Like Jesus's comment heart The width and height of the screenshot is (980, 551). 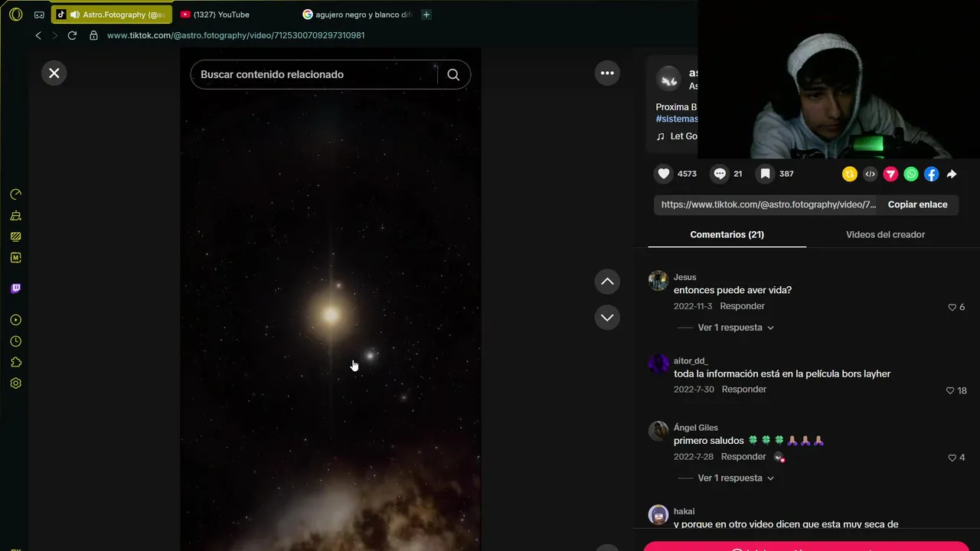pos(952,307)
